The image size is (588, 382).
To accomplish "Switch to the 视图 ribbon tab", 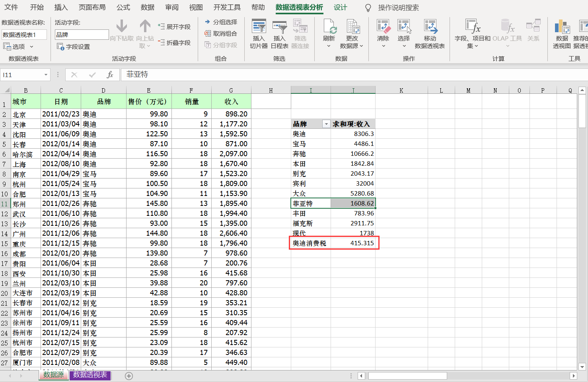I will (196, 7).
